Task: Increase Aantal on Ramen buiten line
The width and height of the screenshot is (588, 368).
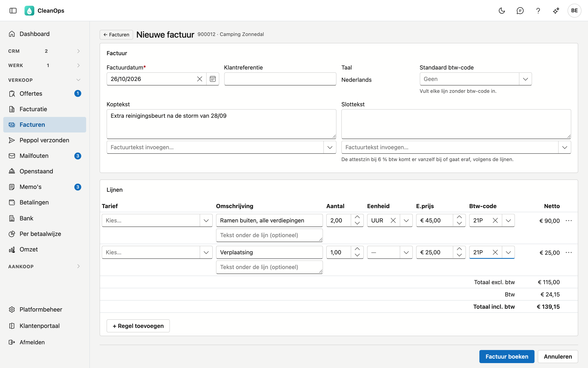Action: point(357,217)
